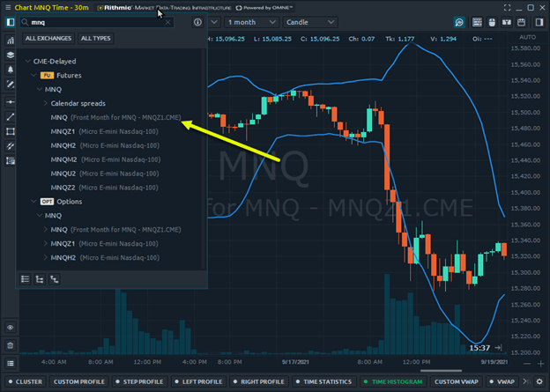Open the hamburger main menu

8,7
